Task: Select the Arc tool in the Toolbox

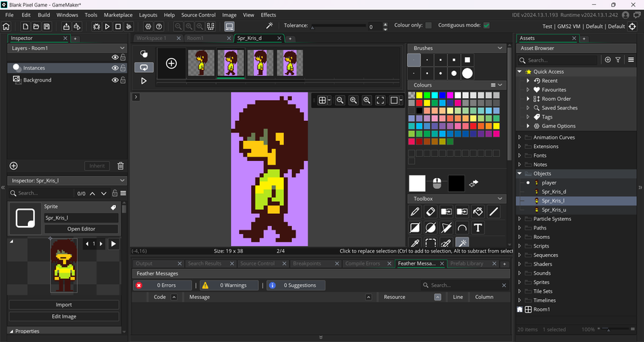Action: [462, 228]
